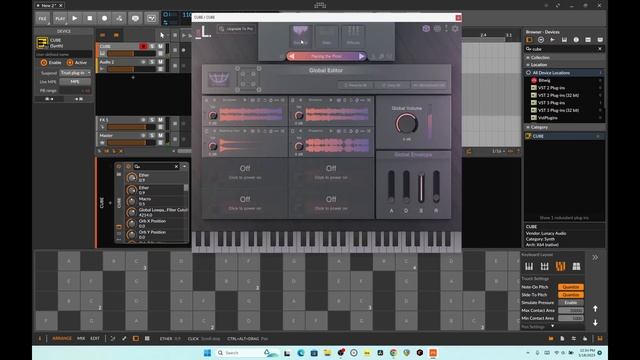This screenshot has width=640, height=360.
Task: Click the speech bubble icon in transport bar
Action: click(x=135, y=18)
